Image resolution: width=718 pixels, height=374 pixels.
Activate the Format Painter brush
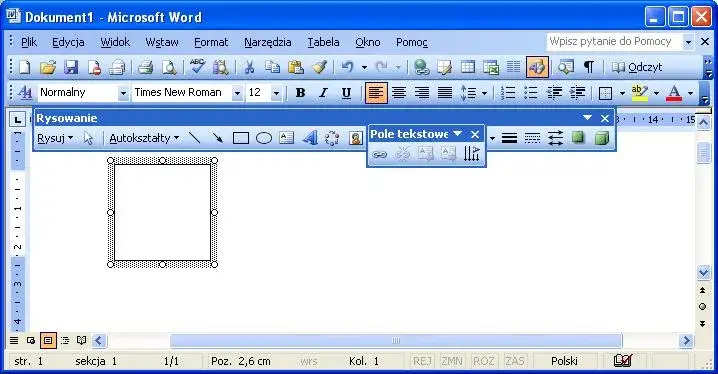click(319, 67)
